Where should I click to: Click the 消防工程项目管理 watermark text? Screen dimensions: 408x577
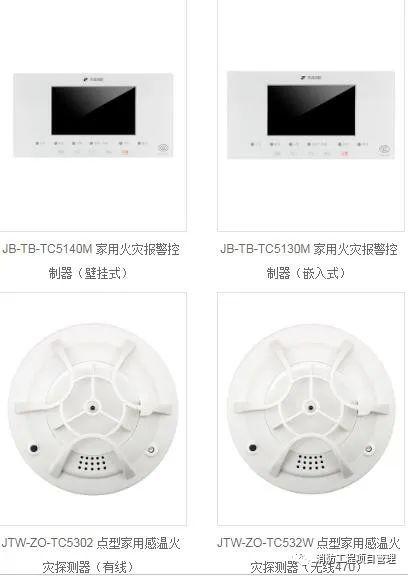pos(356,559)
